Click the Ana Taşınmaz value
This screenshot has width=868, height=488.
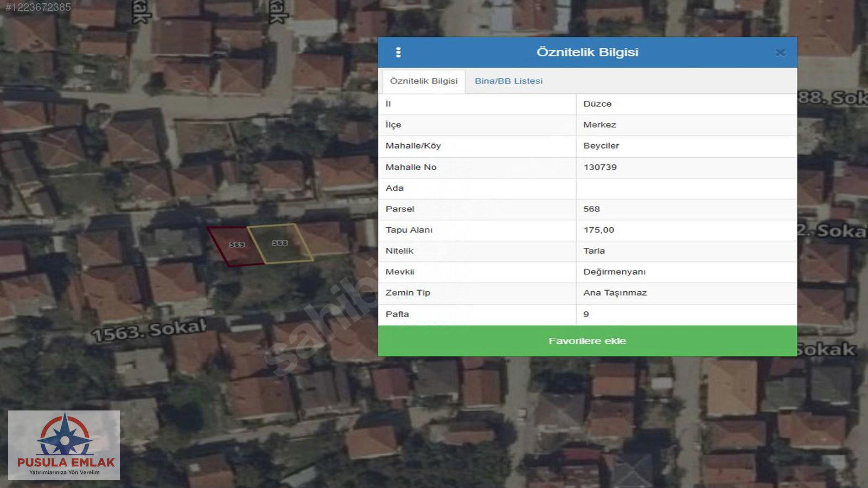[x=615, y=293]
